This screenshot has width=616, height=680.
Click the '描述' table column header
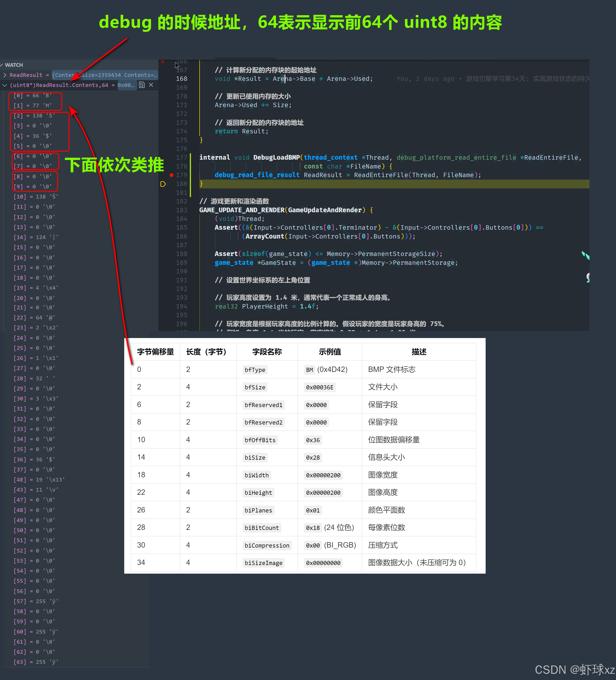click(x=419, y=352)
